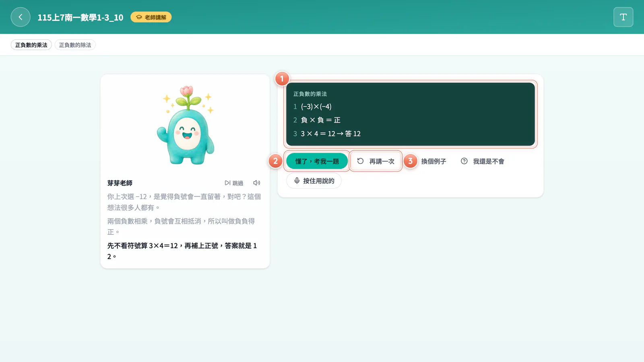
Task: Click the sentence starting 你上次選 −12
Action: coord(184,202)
